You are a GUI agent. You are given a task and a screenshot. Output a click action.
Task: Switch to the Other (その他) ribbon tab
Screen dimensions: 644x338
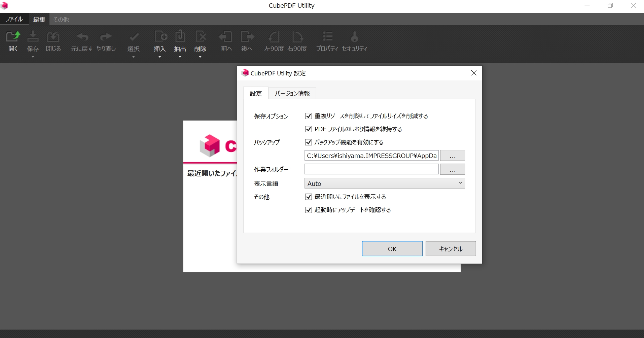tap(61, 20)
